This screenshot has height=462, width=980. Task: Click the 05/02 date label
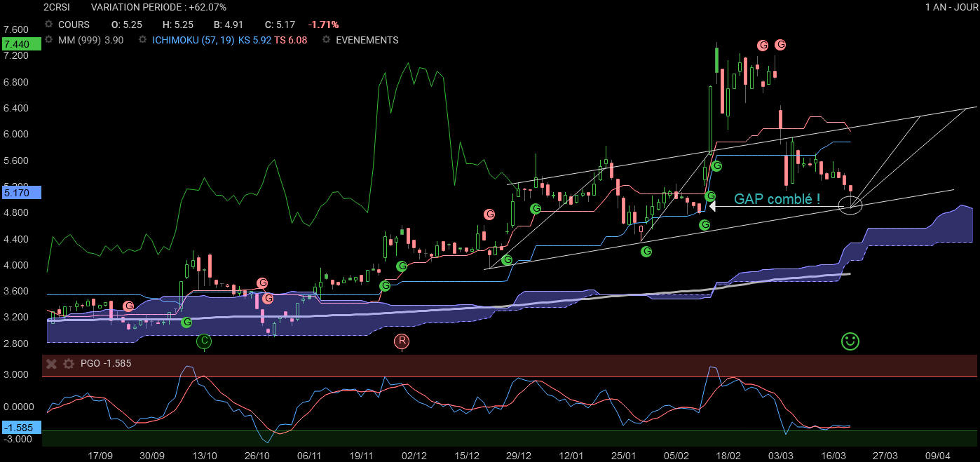[x=676, y=456]
